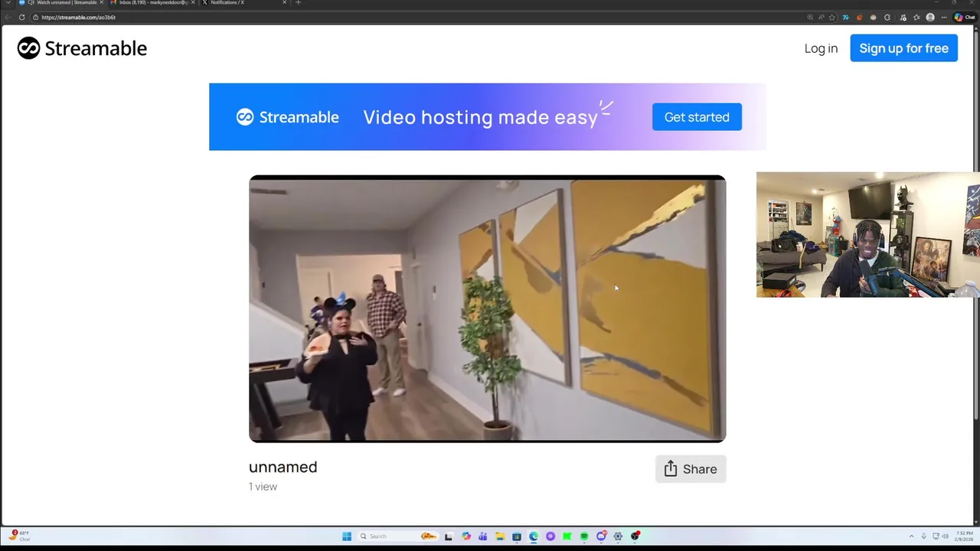This screenshot has width=980, height=551.
Task: Open the Copilot Chat button
Action: pyautogui.click(x=965, y=17)
